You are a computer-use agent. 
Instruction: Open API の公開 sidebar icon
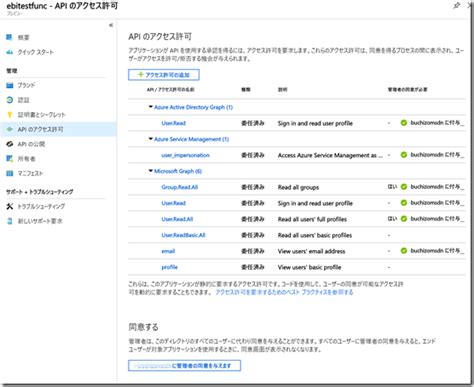(x=10, y=144)
